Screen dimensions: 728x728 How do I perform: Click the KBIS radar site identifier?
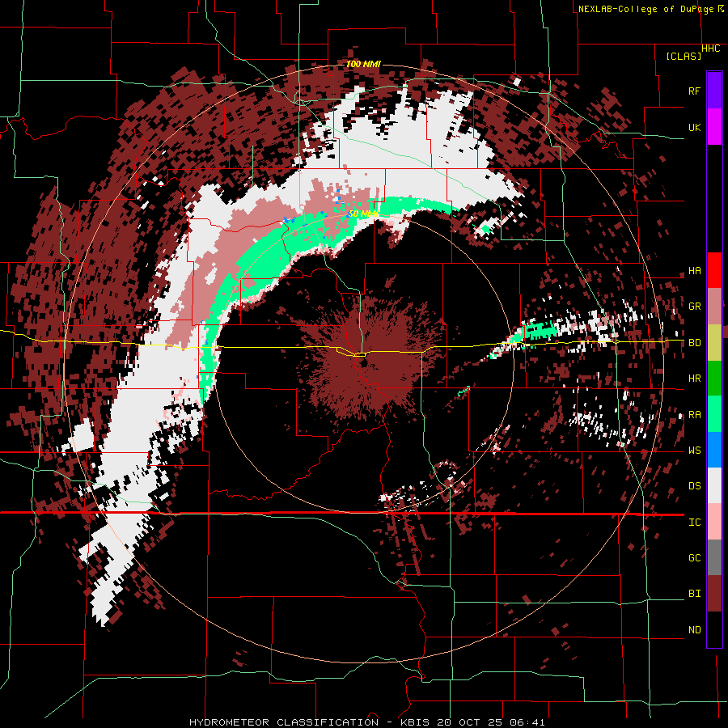coord(415,722)
